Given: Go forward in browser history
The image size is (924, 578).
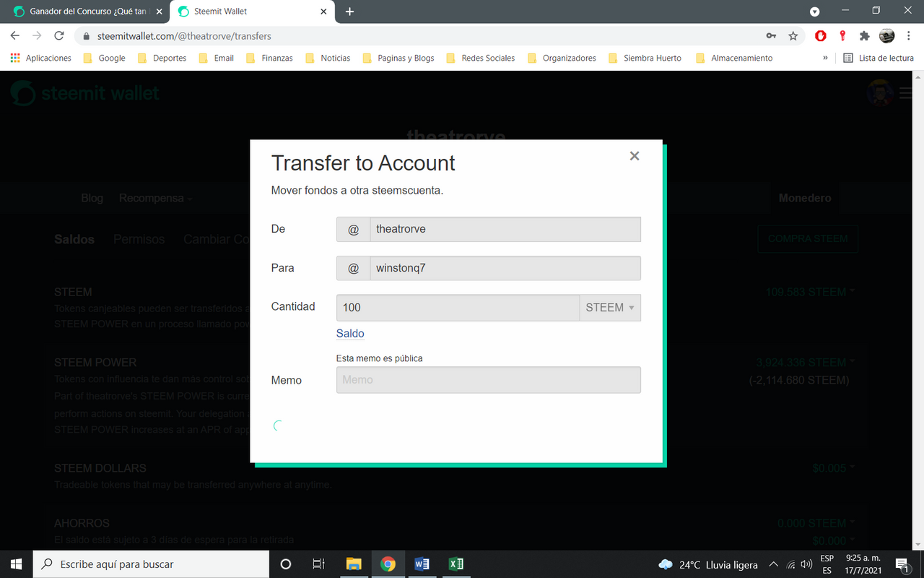Looking at the screenshot, I should (38, 35).
